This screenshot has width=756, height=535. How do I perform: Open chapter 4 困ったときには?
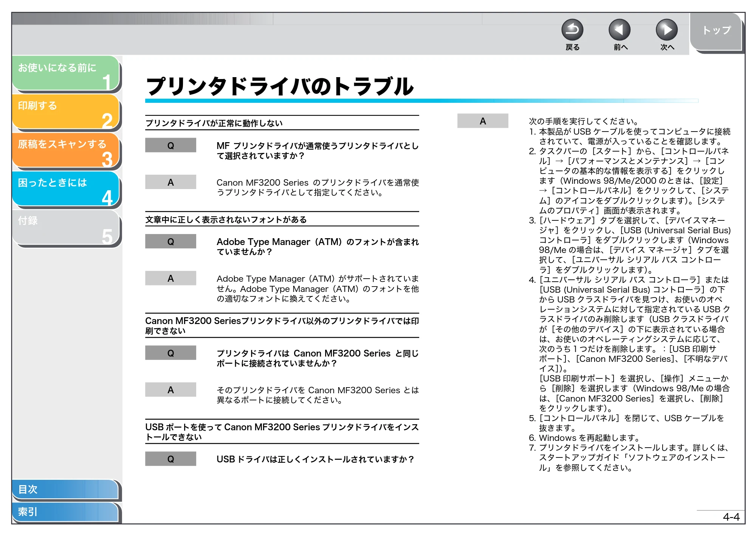point(66,189)
